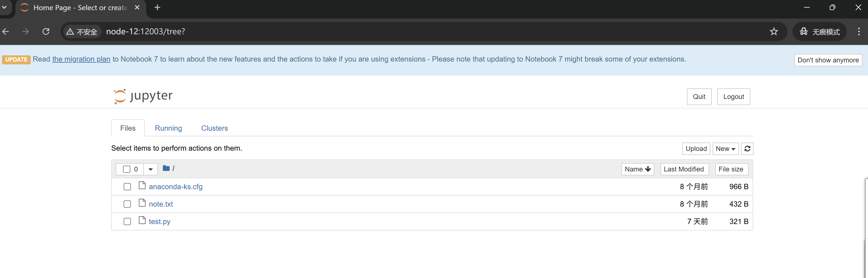Open the note.txt file

click(161, 204)
